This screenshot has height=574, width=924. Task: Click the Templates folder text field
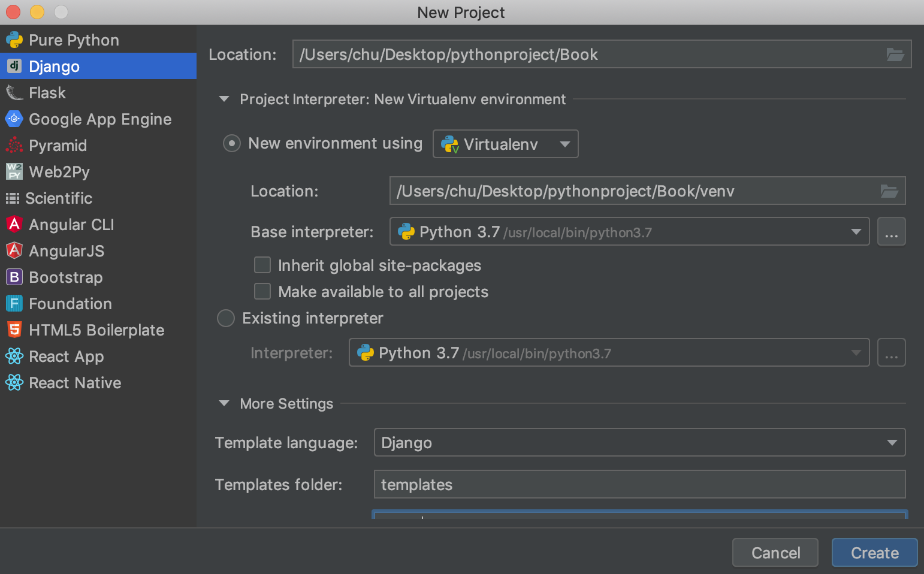[x=639, y=485]
